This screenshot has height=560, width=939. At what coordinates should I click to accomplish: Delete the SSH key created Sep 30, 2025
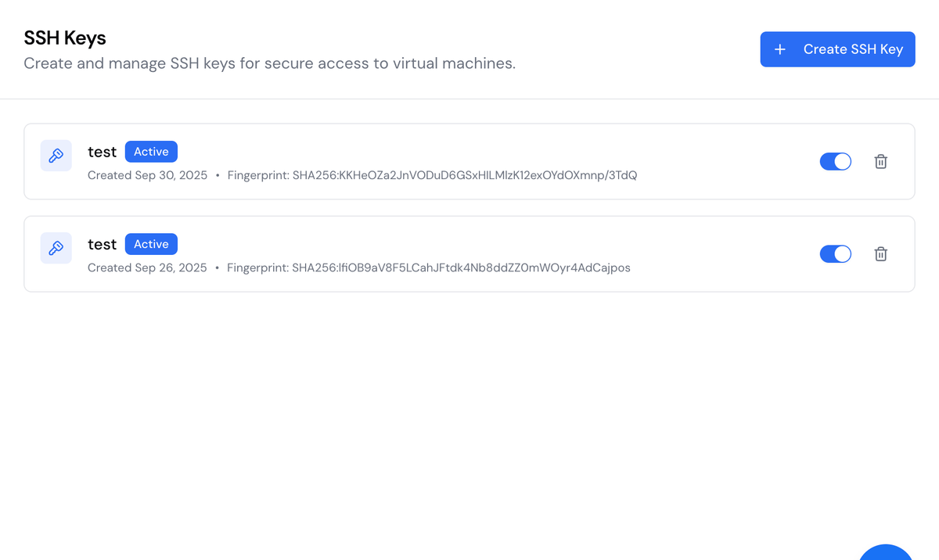(880, 162)
